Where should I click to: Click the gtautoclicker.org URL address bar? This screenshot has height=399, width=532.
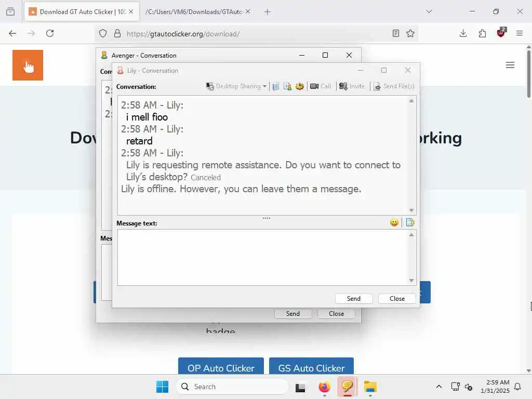coord(256,34)
